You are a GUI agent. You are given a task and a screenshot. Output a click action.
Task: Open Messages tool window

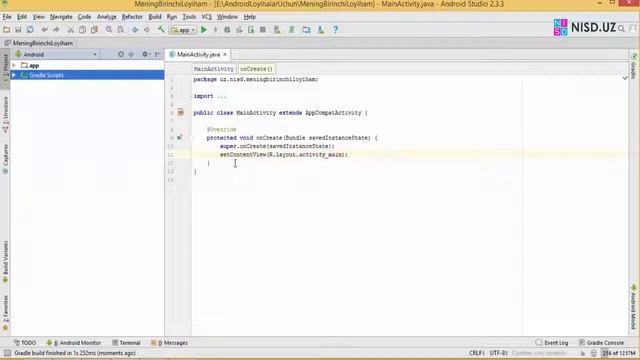click(x=169, y=343)
